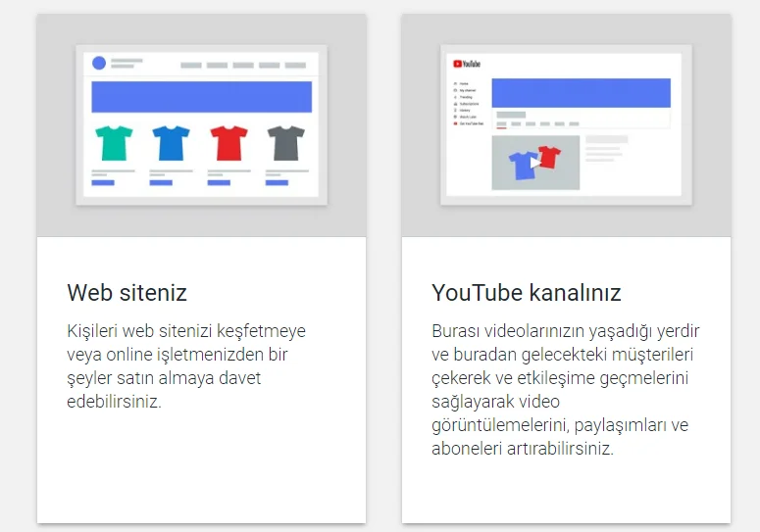The image size is (760, 532).
Task: Click the red-underlined tab in YouTube mockup
Action: [501, 125]
